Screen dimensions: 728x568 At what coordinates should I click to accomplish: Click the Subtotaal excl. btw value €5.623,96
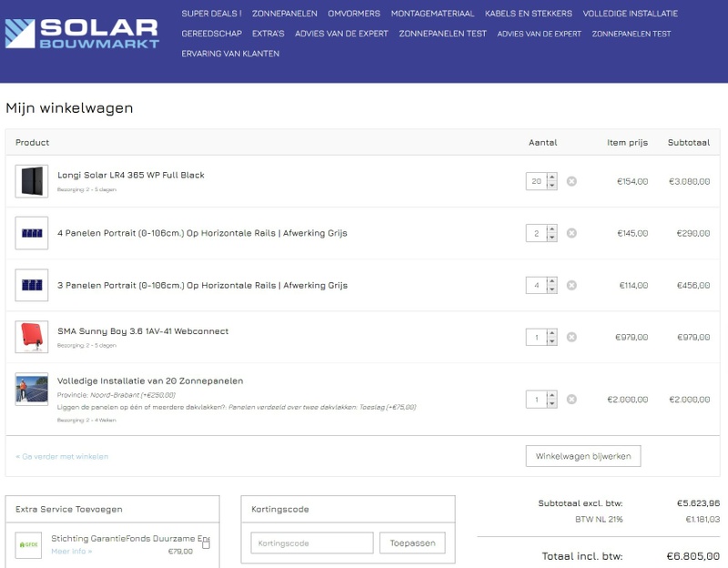point(698,503)
